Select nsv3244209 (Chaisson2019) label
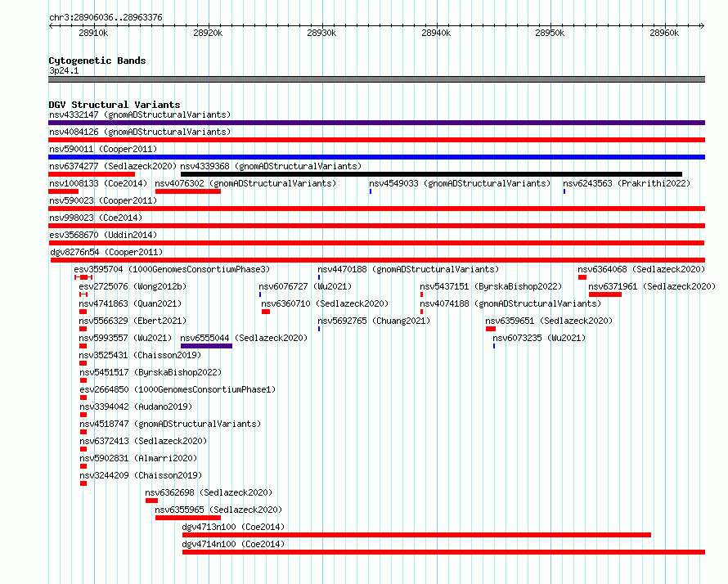The width and height of the screenshot is (728, 584). [x=141, y=475]
